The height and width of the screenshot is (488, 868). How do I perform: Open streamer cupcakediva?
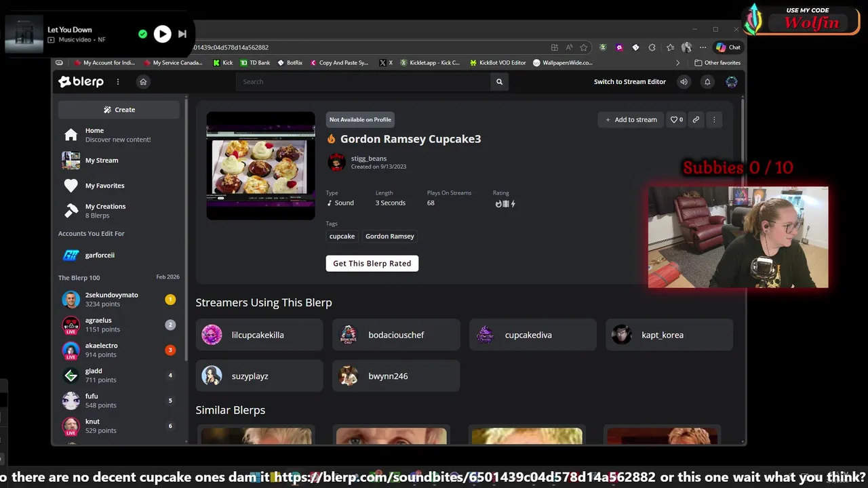533,335
